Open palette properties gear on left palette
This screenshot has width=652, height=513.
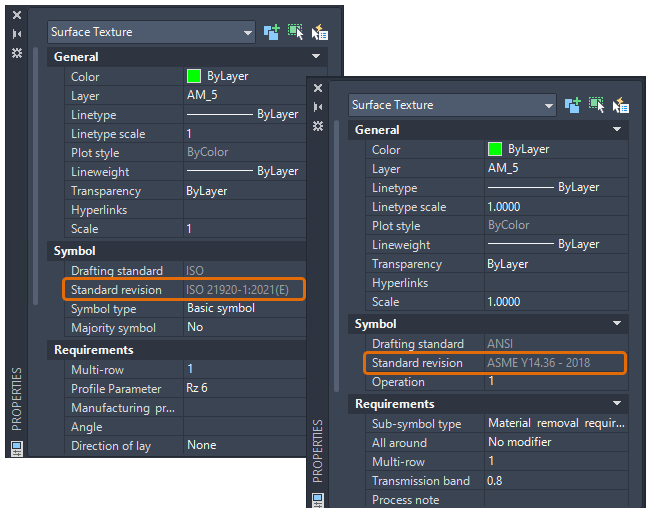pos(17,53)
